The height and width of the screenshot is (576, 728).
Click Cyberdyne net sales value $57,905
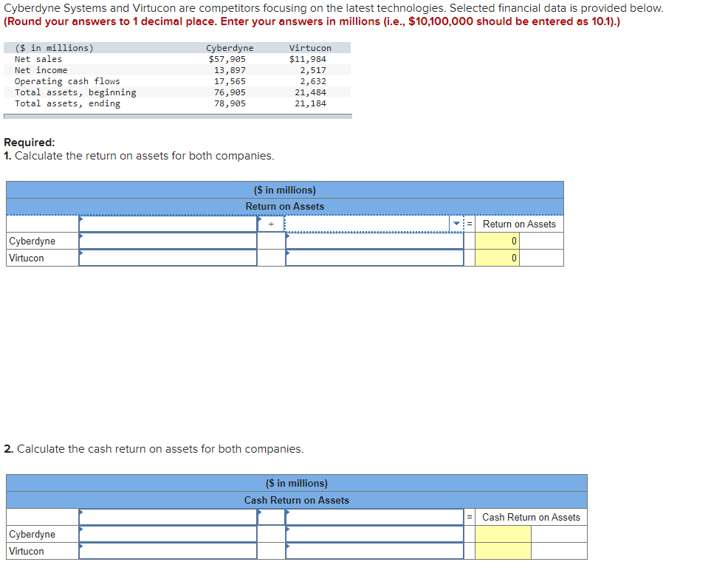coord(227,59)
